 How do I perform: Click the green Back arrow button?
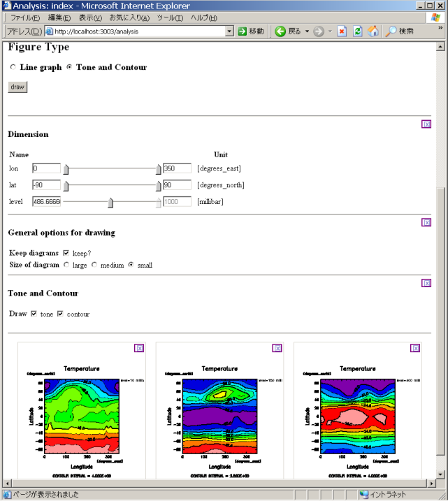(280, 31)
